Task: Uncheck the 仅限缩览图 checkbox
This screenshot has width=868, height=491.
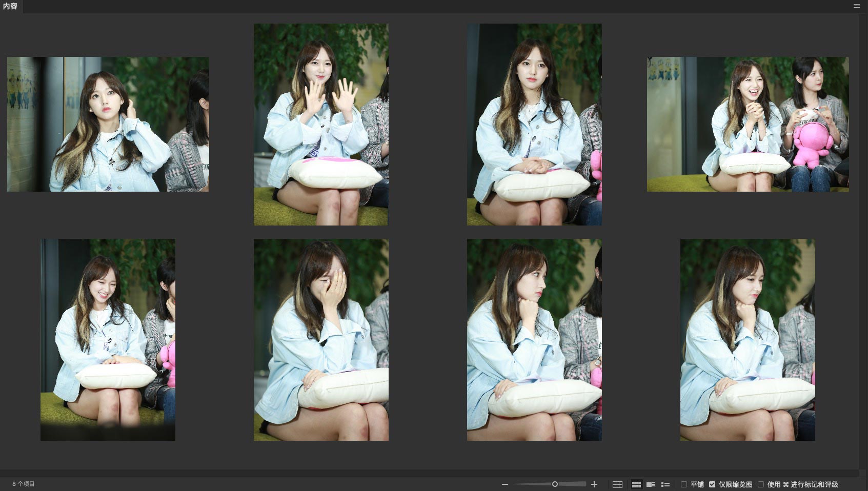Action: pos(712,484)
